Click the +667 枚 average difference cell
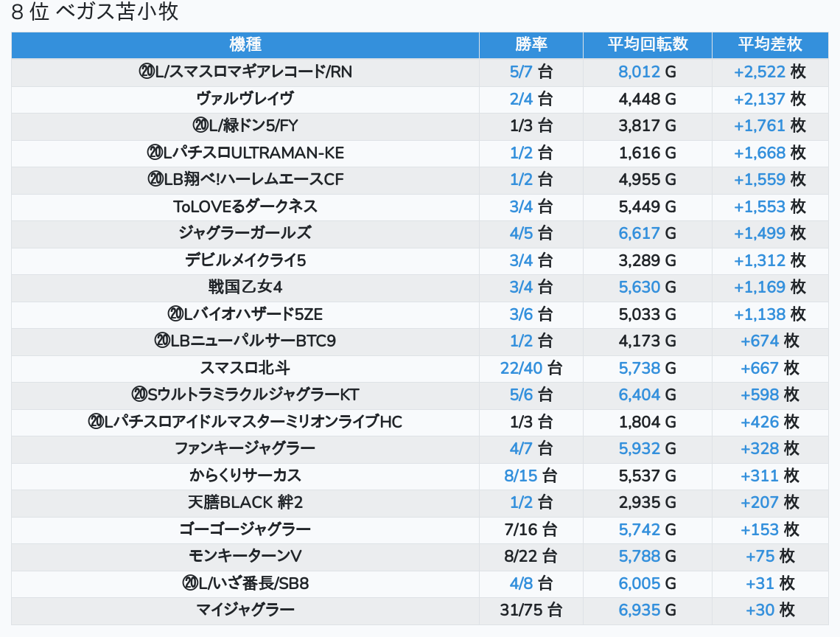This screenshot has width=840, height=637. point(770,369)
